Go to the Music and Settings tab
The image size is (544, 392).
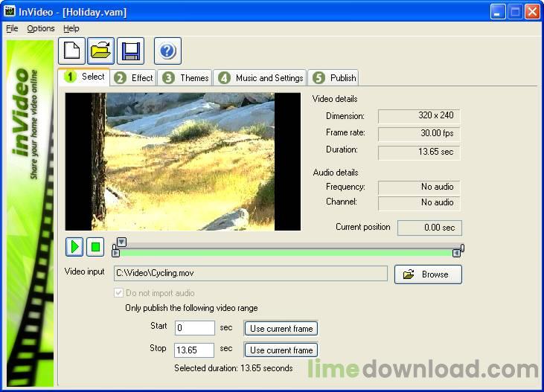coord(261,78)
